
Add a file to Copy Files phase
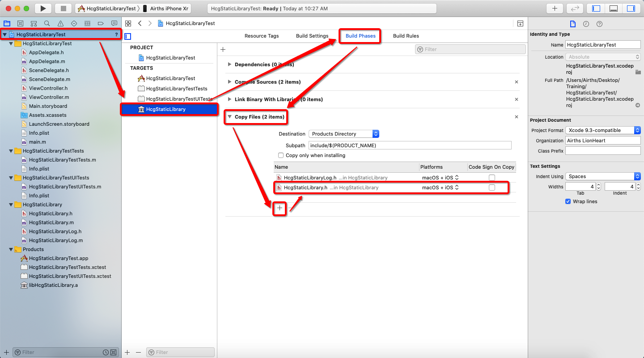pyautogui.click(x=280, y=209)
